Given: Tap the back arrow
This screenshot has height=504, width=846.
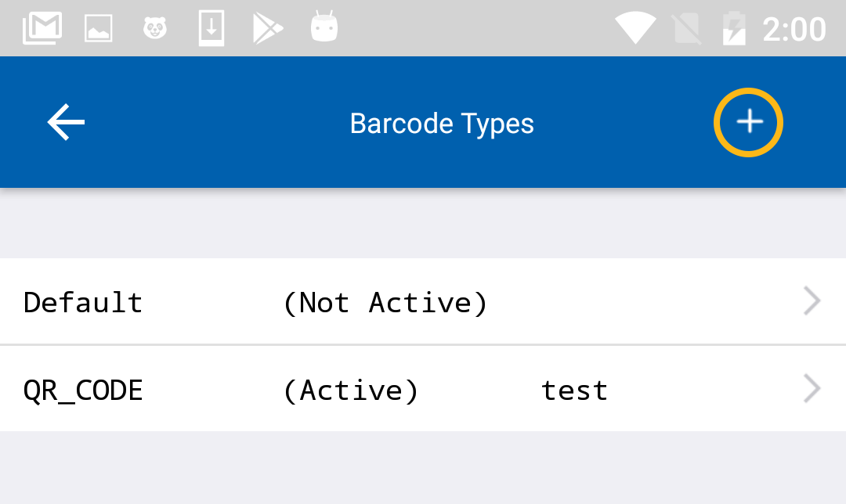Looking at the screenshot, I should tap(66, 123).
